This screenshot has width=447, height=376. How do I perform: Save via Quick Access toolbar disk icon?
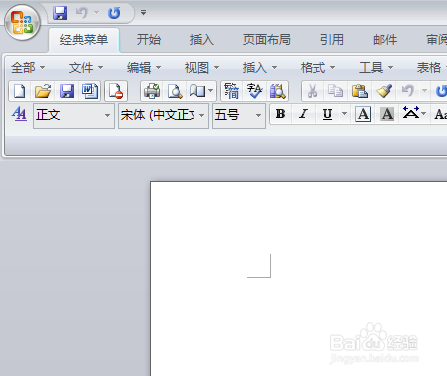[x=60, y=13]
